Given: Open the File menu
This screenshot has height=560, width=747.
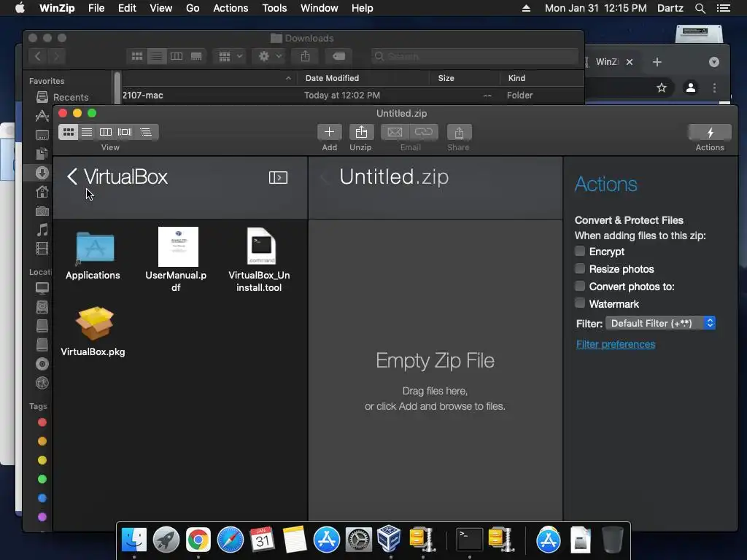Looking at the screenshot, I should [96, 8].
